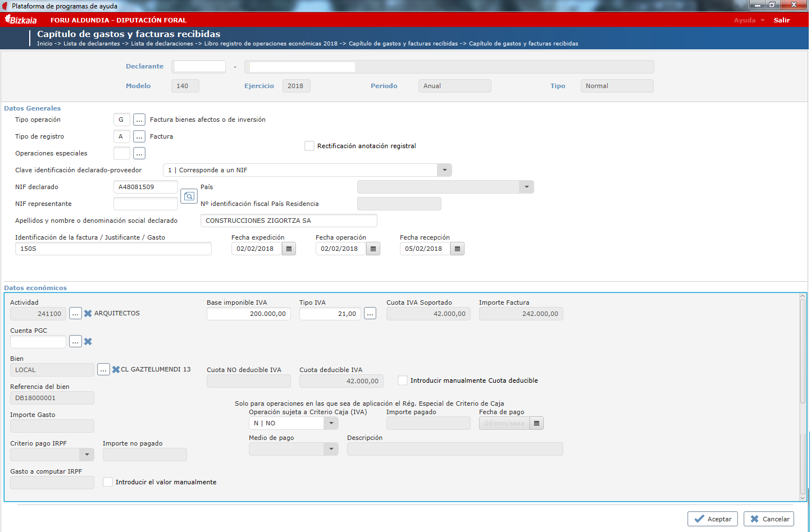Click the NIF representante input field

coord(145,204)
